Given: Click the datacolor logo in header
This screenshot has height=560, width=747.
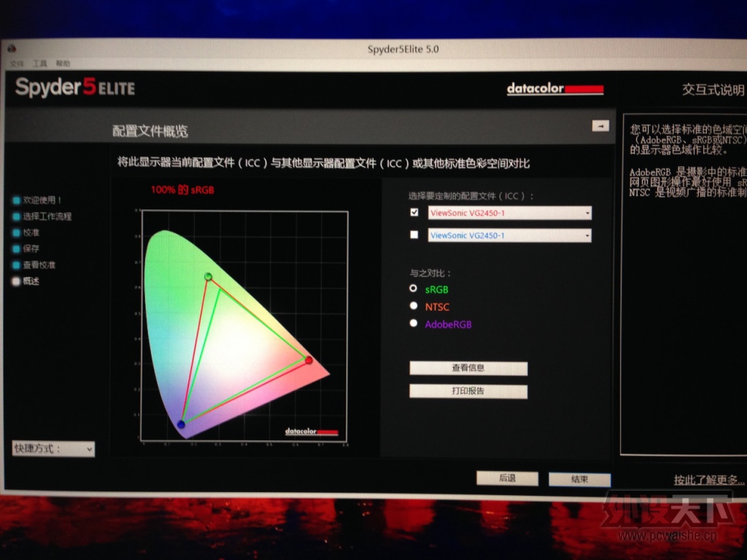Looking at the screenshot, I should coord(555,88).
